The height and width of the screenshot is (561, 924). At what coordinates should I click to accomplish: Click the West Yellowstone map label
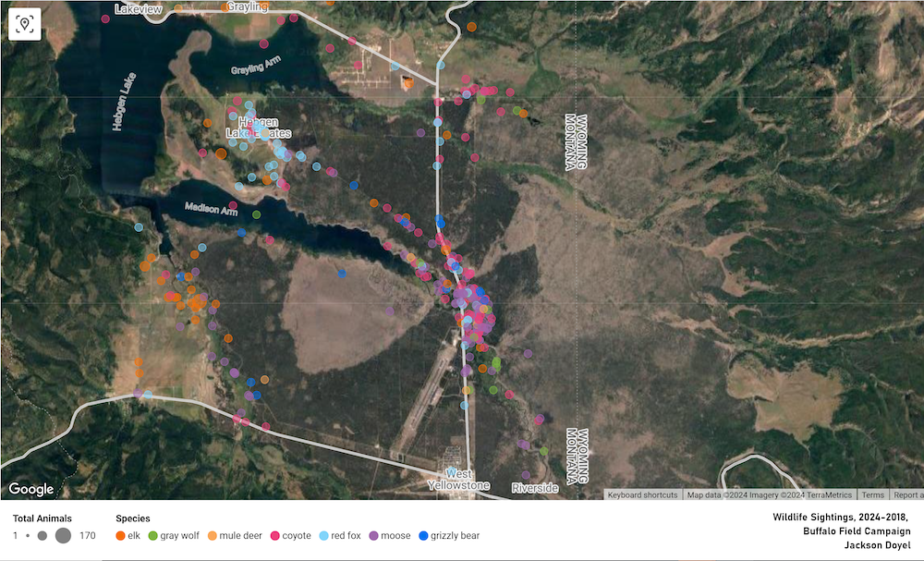[458, 480]
